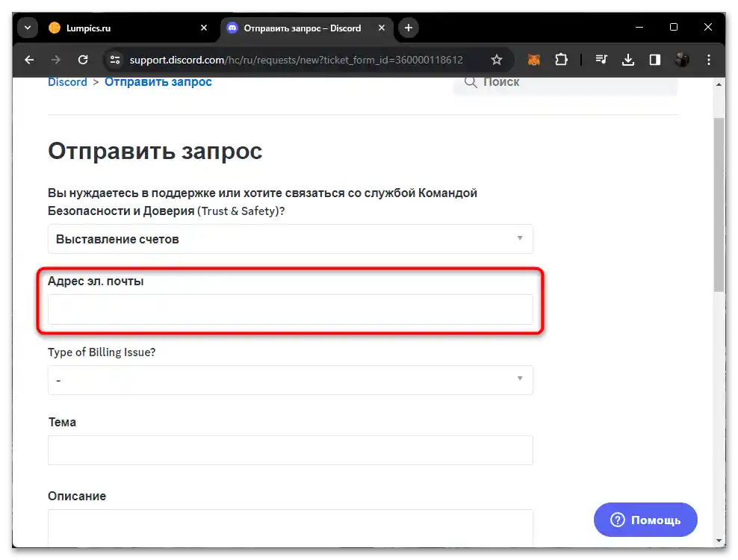Open the Discord breadcrumb link

[x=67, y=81]
